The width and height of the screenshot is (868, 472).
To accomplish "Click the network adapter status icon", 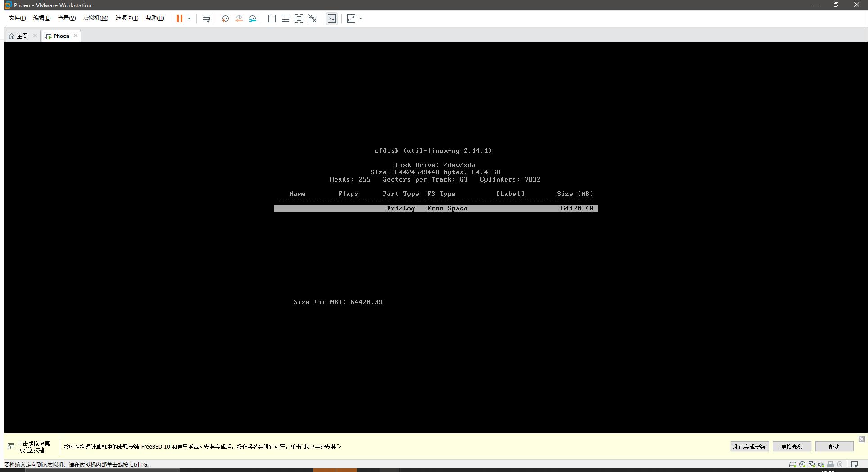I will click(812, 464).
